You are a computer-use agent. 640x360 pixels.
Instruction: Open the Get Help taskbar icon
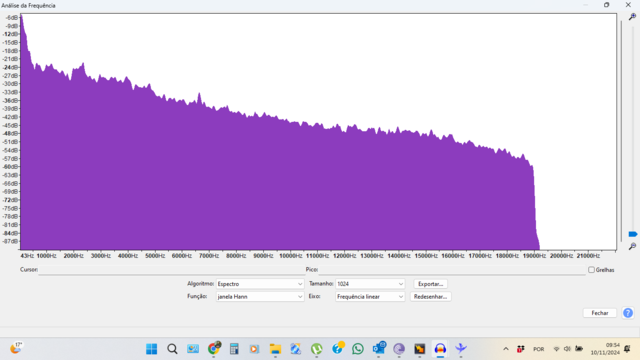[x=338, y=348]
